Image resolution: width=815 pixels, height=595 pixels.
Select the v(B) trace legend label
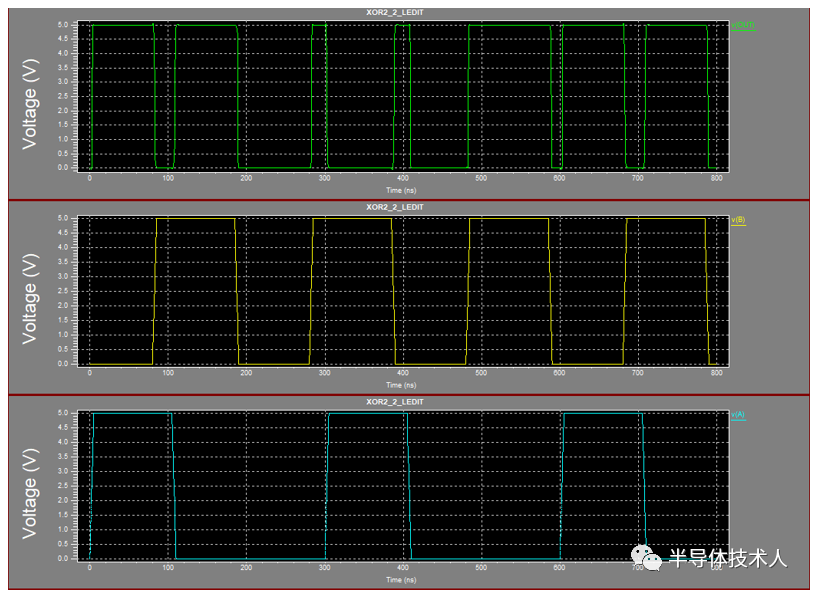[738, 220]
